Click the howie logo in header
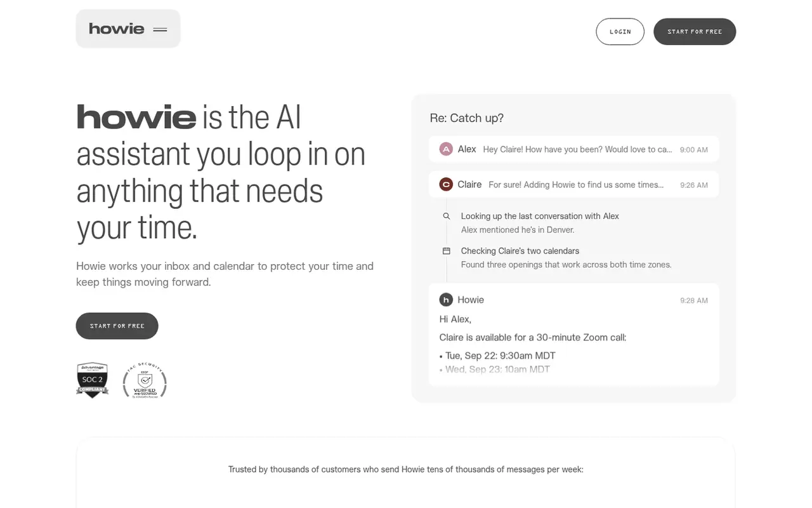Image resolution: width=812 pixels, height=508 pixels. [117, 29]
